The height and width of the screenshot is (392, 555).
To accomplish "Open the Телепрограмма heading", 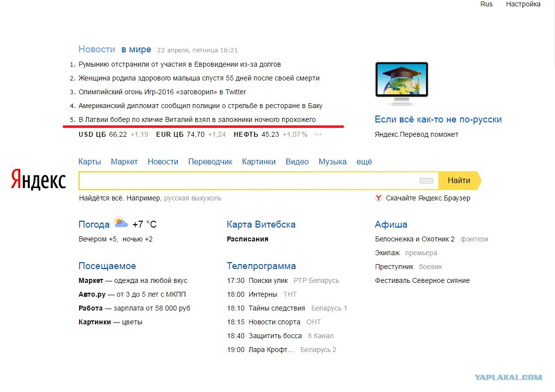I will [261, 266].
